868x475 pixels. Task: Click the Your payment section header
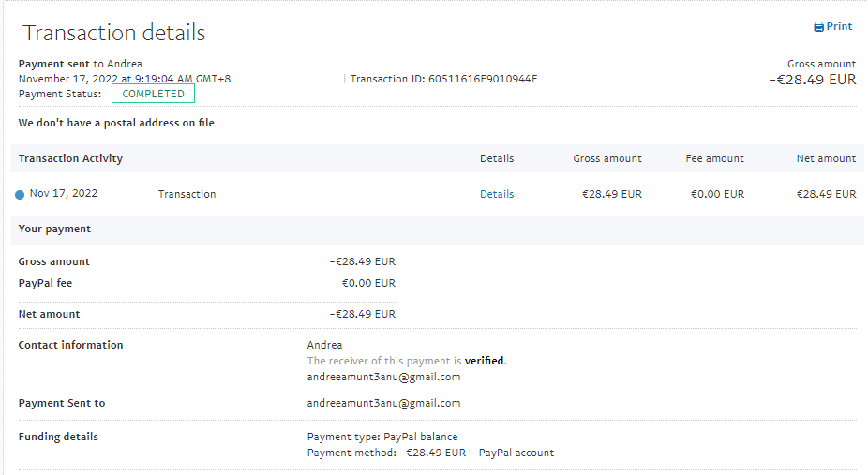coord(54,230)
